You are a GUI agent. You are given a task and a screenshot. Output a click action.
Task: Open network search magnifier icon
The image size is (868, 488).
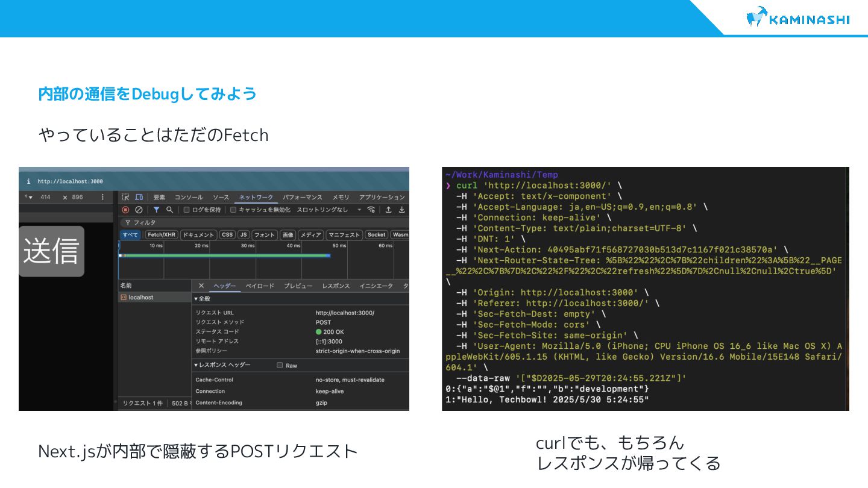[x=170, y=210]
